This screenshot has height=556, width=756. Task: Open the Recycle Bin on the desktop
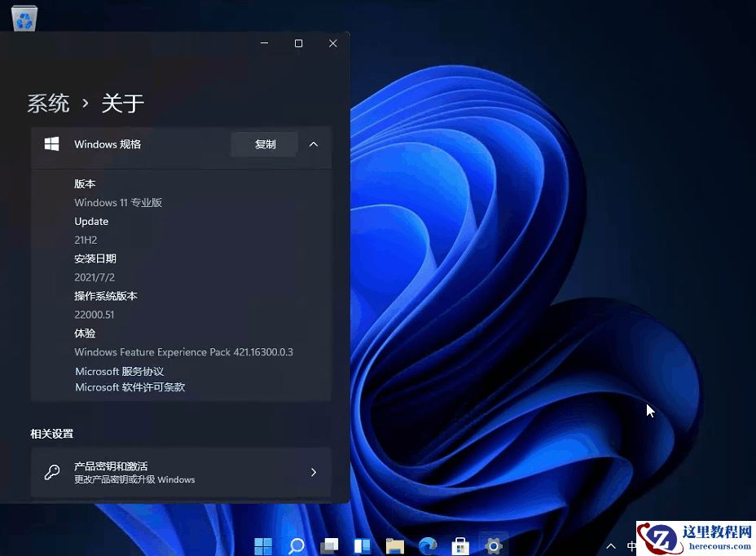(24, 18)
